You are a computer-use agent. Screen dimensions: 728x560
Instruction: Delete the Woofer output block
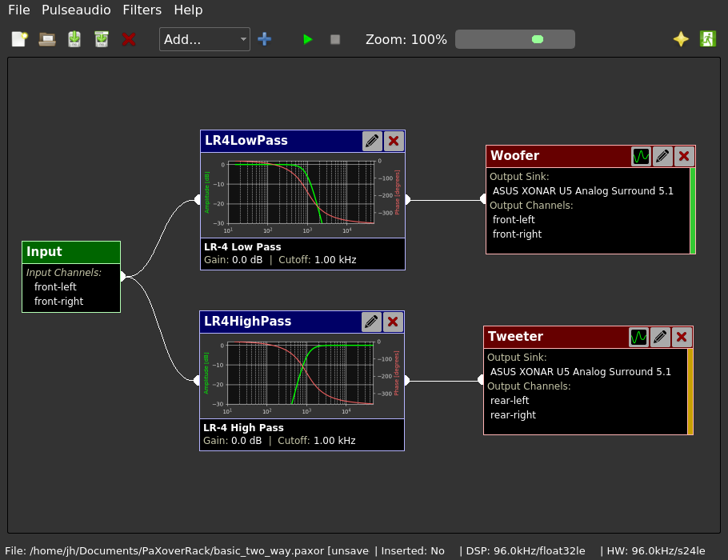684,156
